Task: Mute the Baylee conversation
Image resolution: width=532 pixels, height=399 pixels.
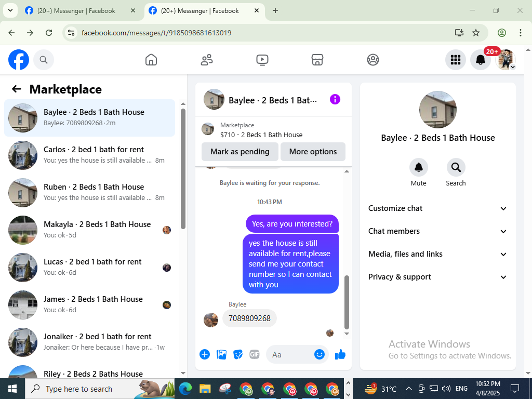Action: [x=418, y=168]
